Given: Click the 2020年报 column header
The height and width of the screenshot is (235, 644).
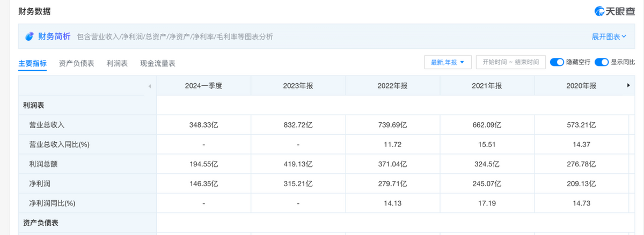Looking at the screenshot, I should click(581, 86).
